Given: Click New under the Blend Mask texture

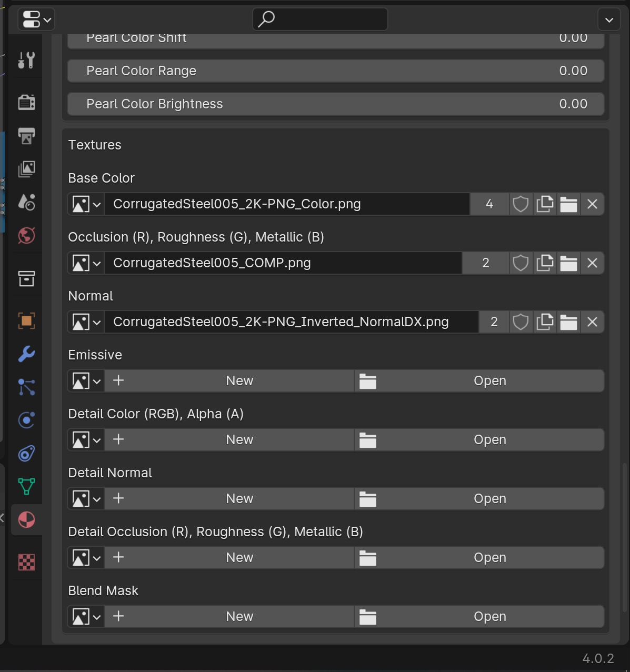Looking at the screenshot, I should pyautogui.click(x=239, y=616).
